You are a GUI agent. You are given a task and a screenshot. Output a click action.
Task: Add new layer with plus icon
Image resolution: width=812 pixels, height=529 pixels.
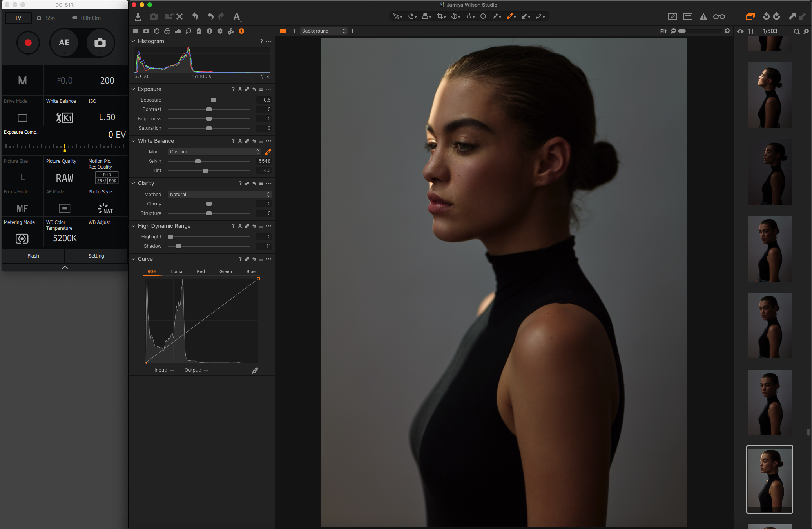click(x=353, y=31)
